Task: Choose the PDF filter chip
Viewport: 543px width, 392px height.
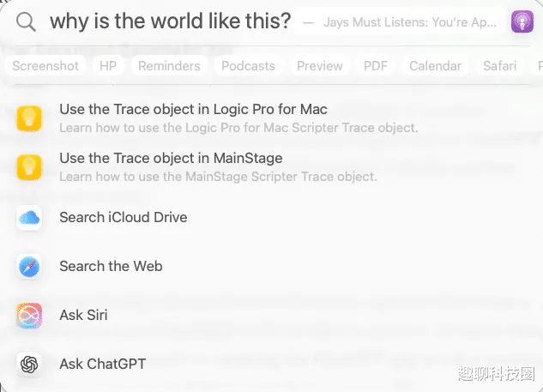Action: point(376,66)
